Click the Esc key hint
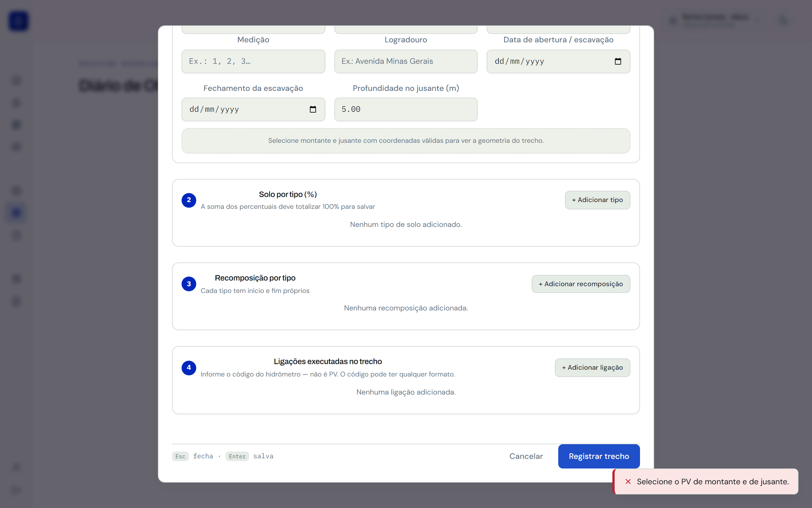This screenshot has width=812, height=508. pyautogui.click(x=180, y=456)
